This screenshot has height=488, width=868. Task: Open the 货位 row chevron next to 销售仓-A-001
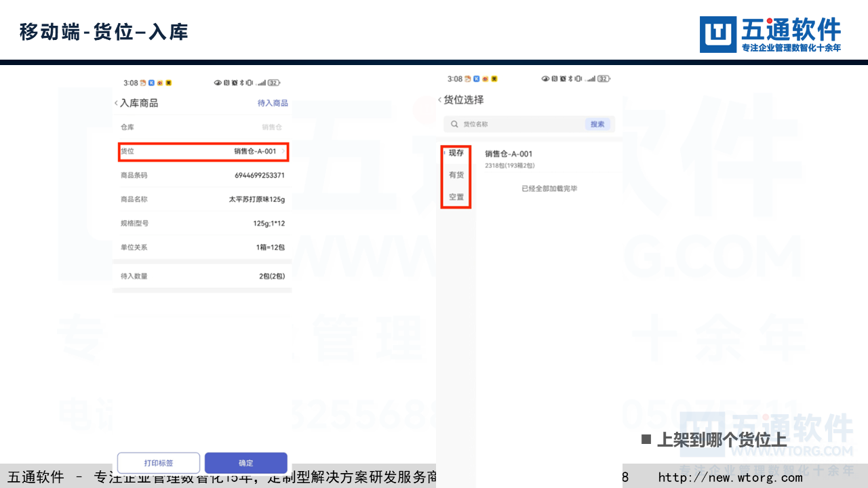tap(283, 151)
